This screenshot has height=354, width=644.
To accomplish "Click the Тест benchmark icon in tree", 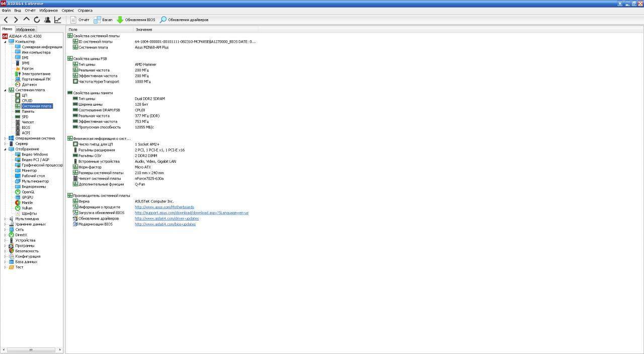I will point(11,267).
